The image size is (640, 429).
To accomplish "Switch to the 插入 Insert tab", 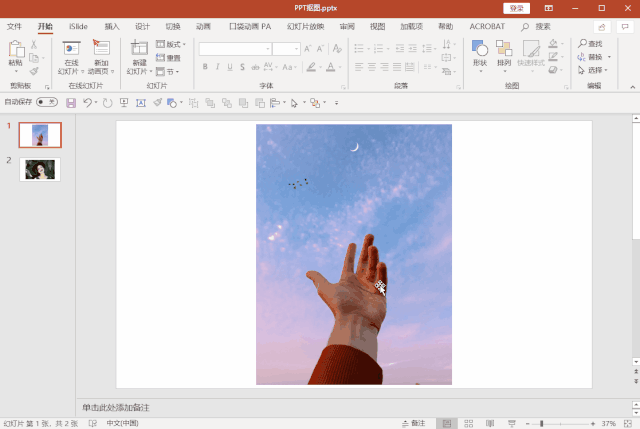I will [112, 27].
